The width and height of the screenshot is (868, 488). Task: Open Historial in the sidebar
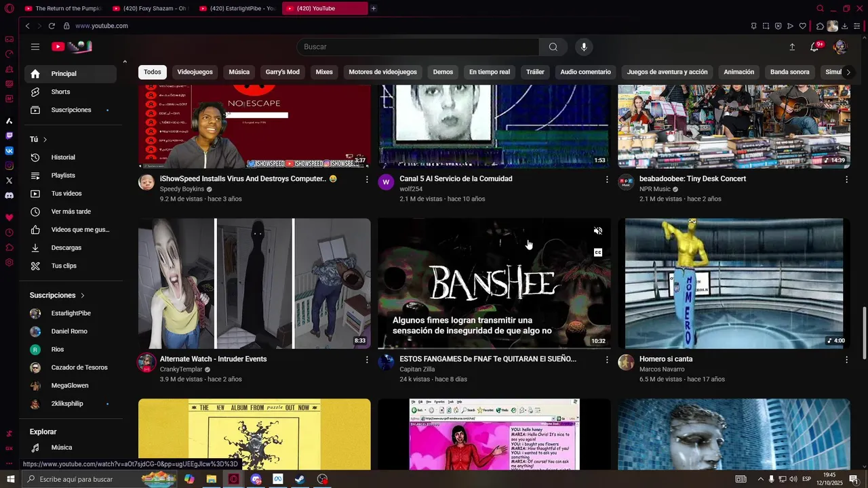(71, 157)
